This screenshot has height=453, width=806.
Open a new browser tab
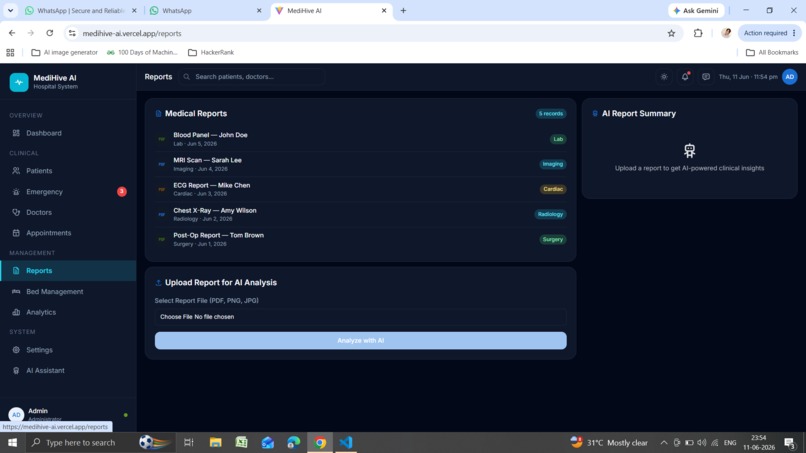coord(404,10)
